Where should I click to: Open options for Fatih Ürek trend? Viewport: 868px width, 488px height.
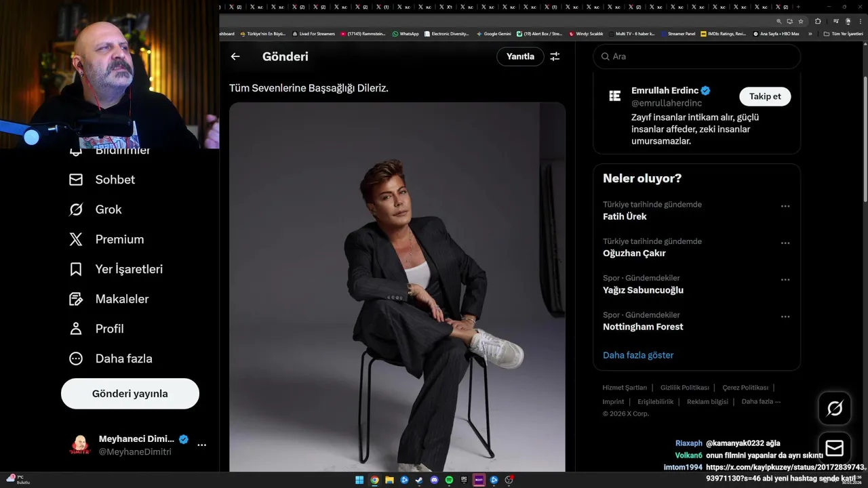(785, 206)
